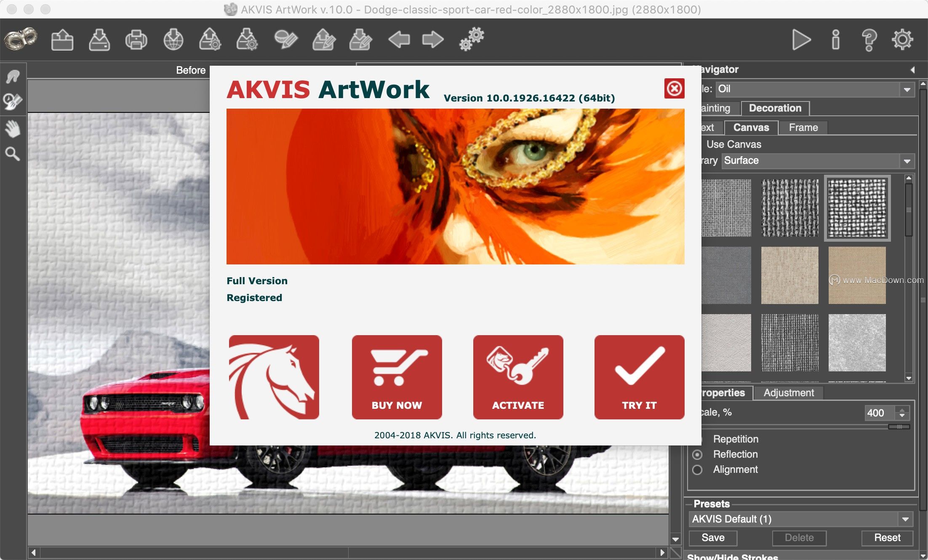The width and height of the screenshot is (928, 560).
Task: Click the Load guiding strokes icon
Action: 324,40
